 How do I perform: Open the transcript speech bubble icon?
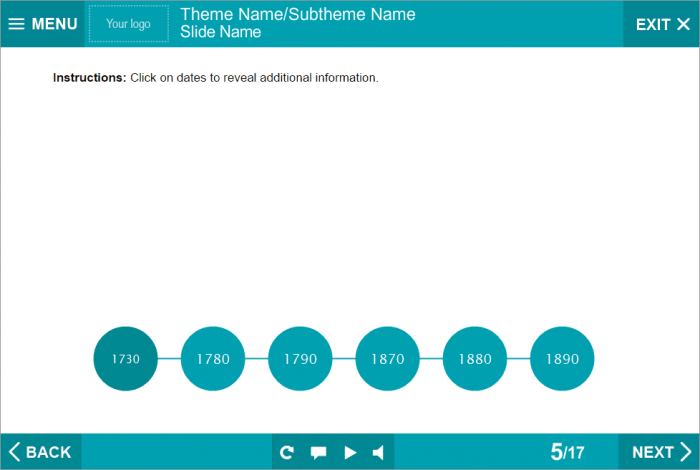click(x=318, y=452)
